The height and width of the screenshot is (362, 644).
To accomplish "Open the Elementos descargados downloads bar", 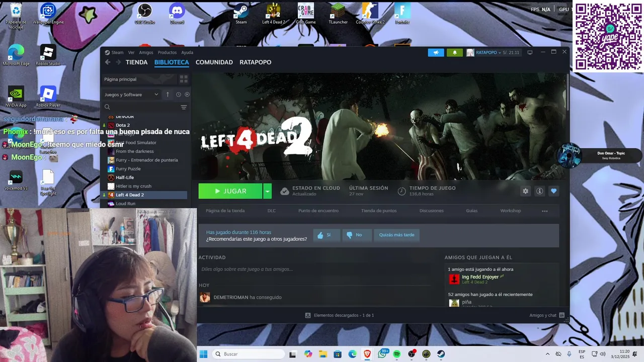I will pos(340,315).
